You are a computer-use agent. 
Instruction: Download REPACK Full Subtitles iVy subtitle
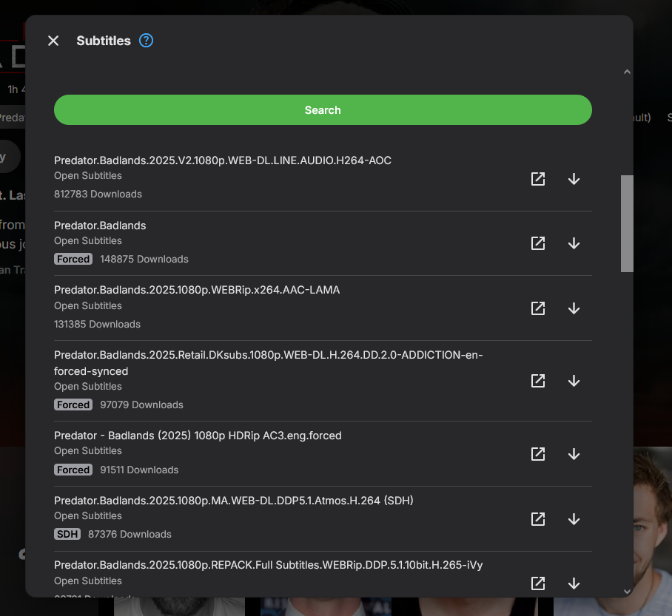pyautogui.click(x=574, y=583)
